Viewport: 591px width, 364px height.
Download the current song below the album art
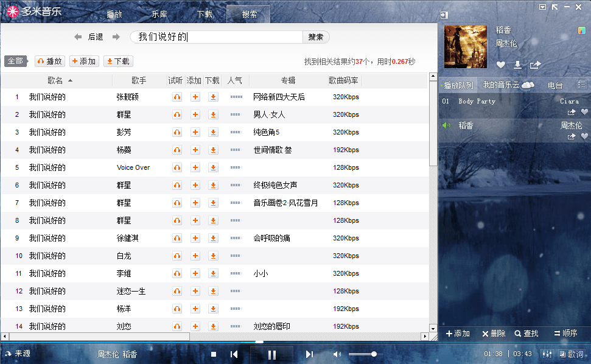(517, 65)
